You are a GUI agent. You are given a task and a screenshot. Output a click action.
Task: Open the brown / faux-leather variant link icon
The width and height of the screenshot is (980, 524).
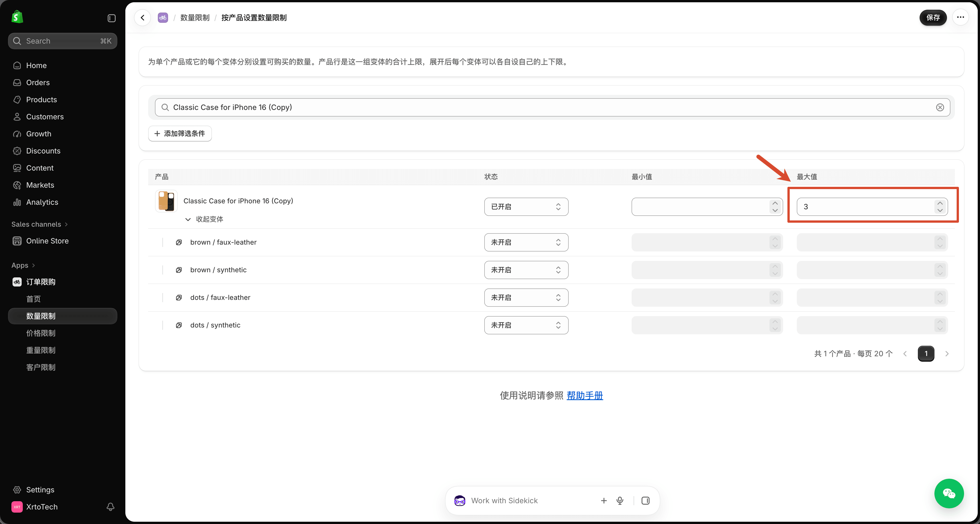pyautogui.click(x=179, y=242)
